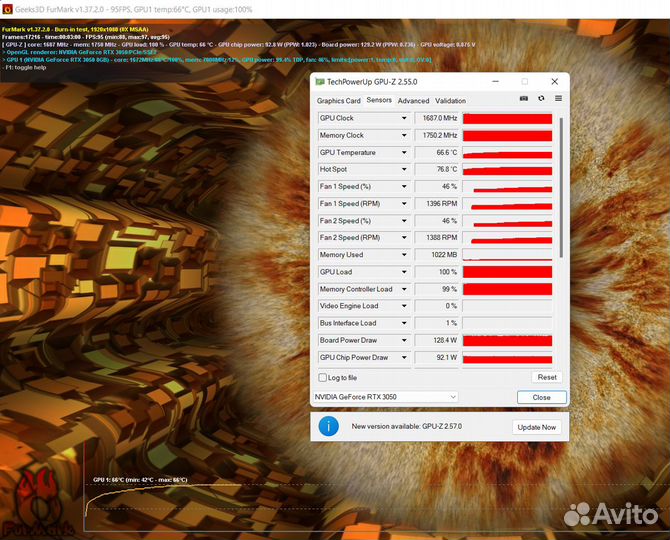
Task: Open the Hot Spot sensor dropdown
Action: click(404, 170)
